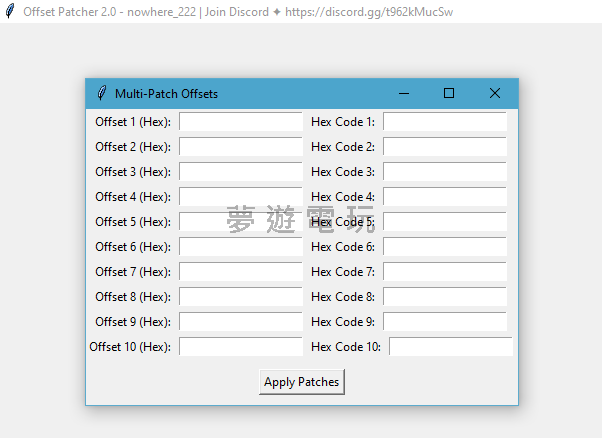
Task: Select the Hex Code 7 input box
Action: [444, 272]
